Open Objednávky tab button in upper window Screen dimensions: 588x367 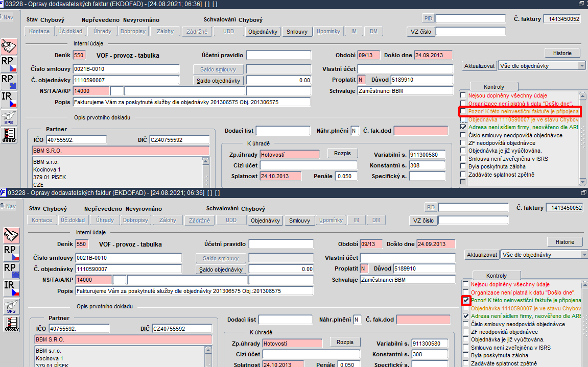coord(263,32)
